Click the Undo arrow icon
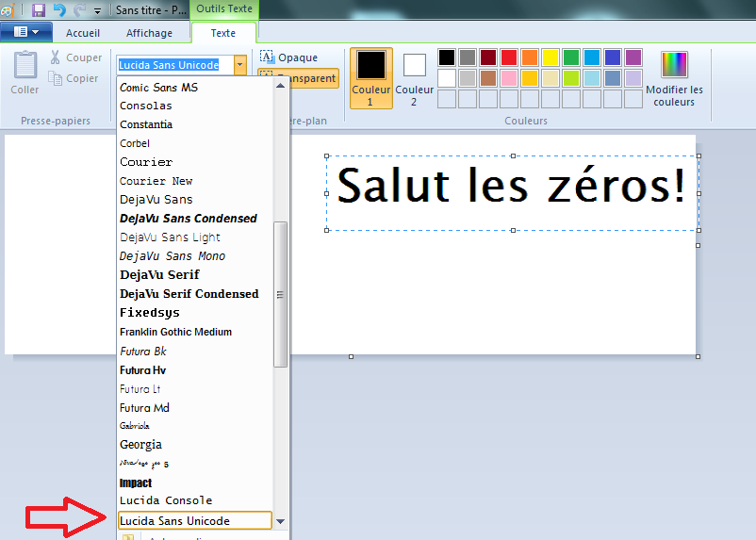This screenshot has height=540, width=756. pyautogui.click(x=59, y=9)
